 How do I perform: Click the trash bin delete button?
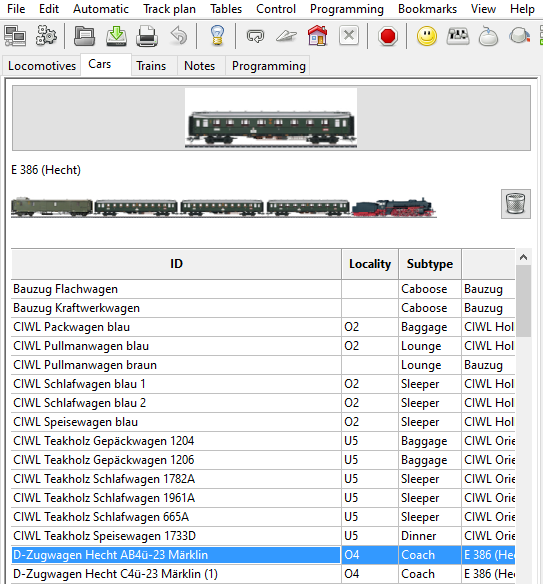516,204
